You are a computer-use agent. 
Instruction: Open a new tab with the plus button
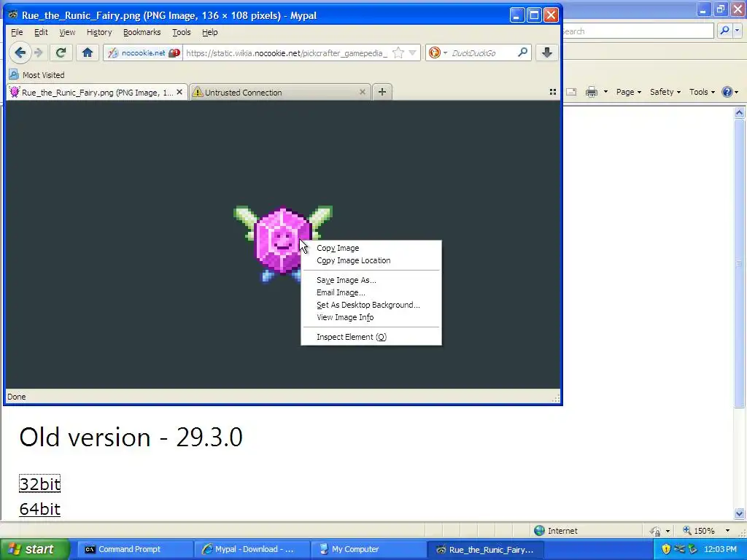[382, 92]
